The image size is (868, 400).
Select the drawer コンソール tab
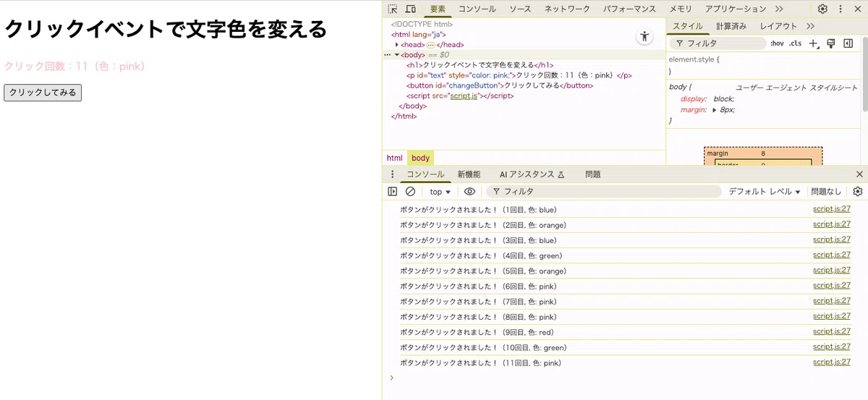click(x=425, y=174)
